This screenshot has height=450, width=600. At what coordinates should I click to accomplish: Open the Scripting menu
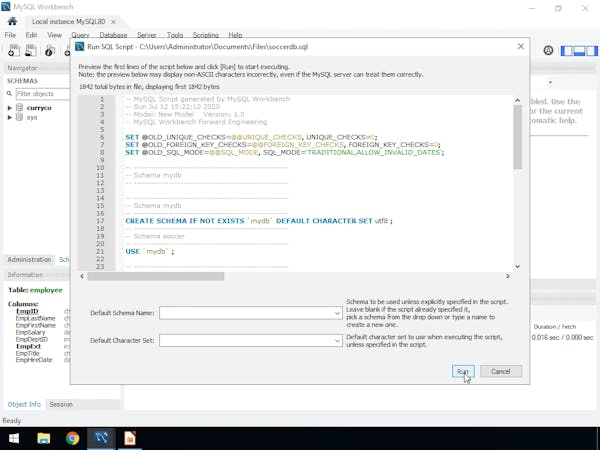tap(205, 35)
